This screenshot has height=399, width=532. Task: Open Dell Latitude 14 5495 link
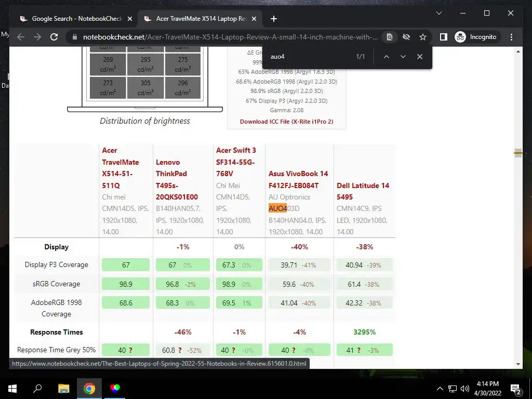tap(363, 191)
